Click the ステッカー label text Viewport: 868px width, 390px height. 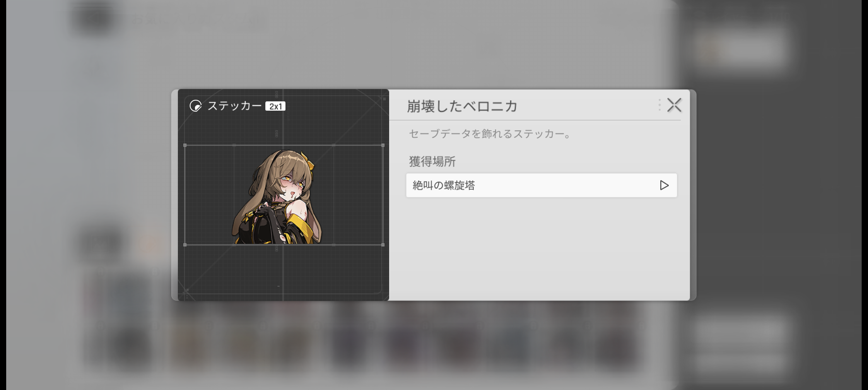click(x=234, y=106)
